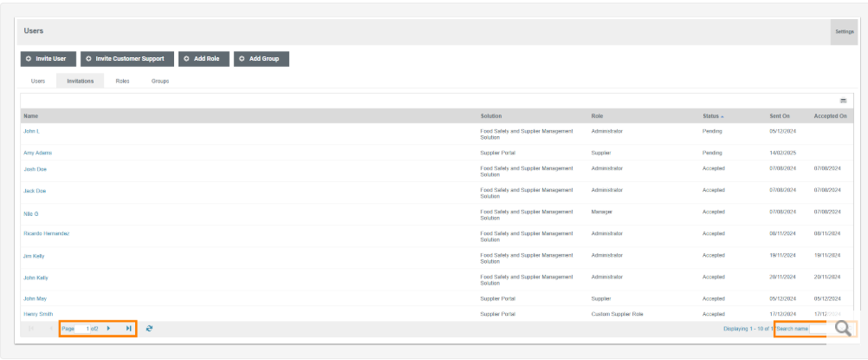Open the Ricardo Hernandez invitation link
Viewport: 868px width, 360px height.
point(46,233)
